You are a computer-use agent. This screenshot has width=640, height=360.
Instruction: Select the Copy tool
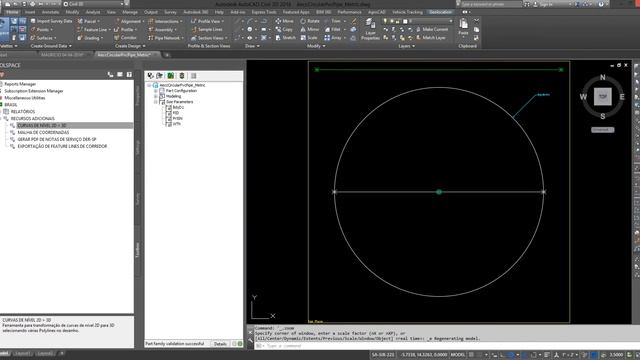click(x=284, y=29)
